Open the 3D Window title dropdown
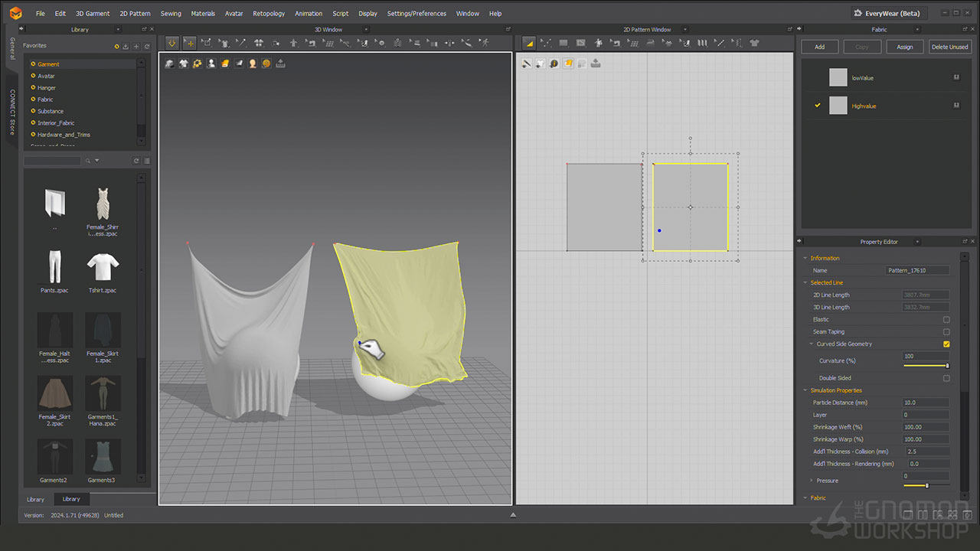The height and width of the screenshot is (551, 980). pos(365,30)
